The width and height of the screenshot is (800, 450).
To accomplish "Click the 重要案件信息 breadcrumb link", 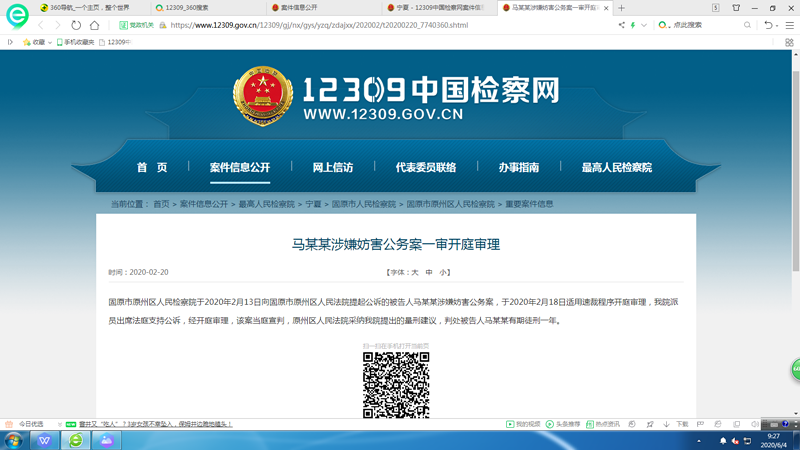I will click(x=529, y=204).
